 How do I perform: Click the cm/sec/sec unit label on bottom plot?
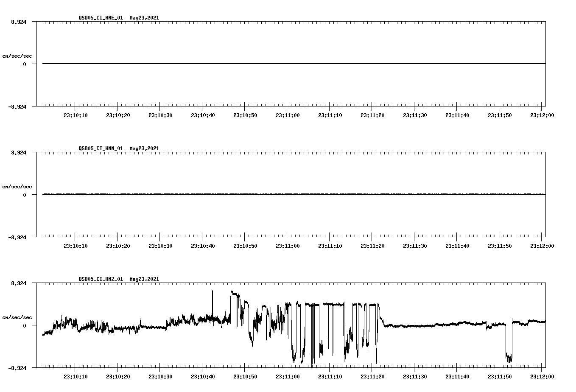[x=17, y=316]
